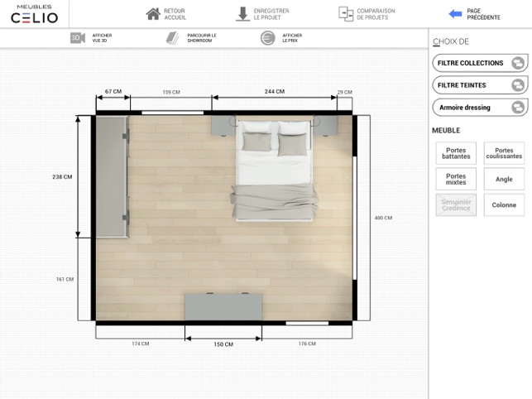This screenshot has width=532, height=399.
Task: Select the bed in the floor plan
Action: [274, 169]
